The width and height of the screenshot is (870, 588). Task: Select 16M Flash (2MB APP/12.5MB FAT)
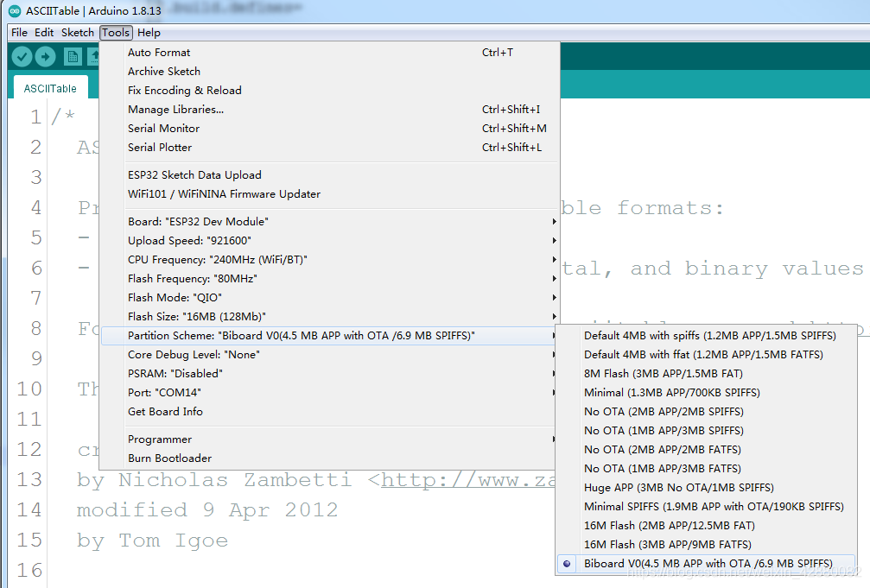click(x=705, y=525)
